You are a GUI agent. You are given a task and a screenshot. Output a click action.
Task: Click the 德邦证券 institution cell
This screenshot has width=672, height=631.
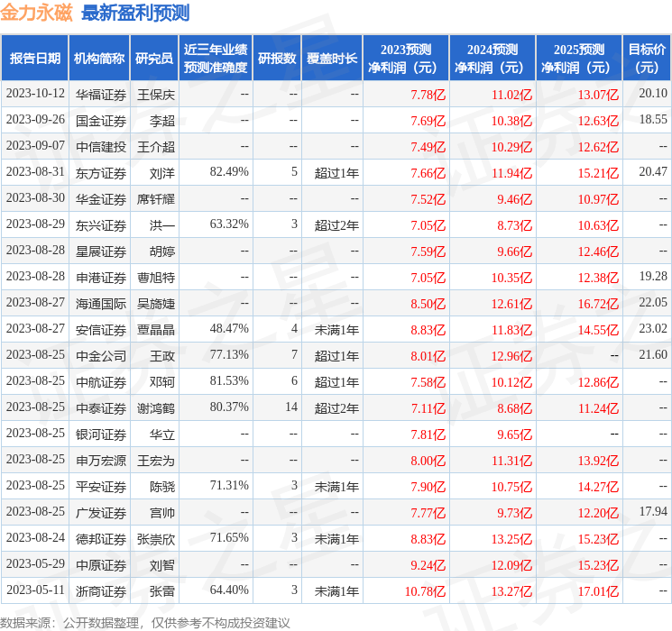point(101,539)
